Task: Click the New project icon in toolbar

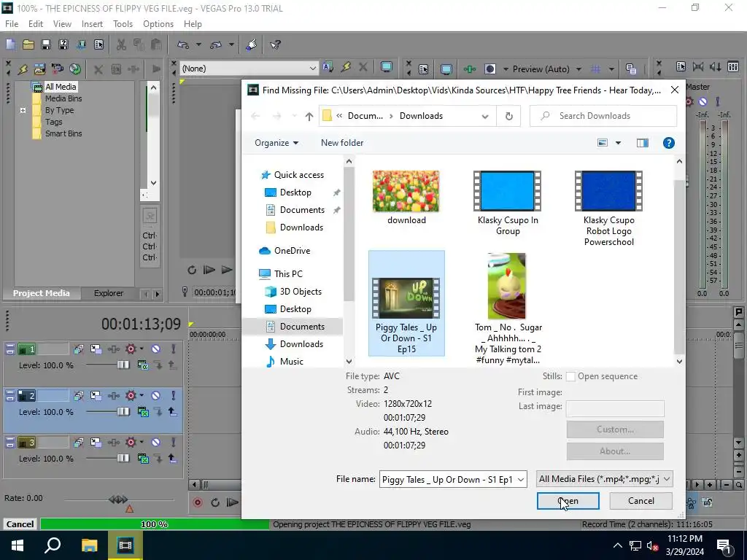Action: pyautogui.click(x=10, y=44)
